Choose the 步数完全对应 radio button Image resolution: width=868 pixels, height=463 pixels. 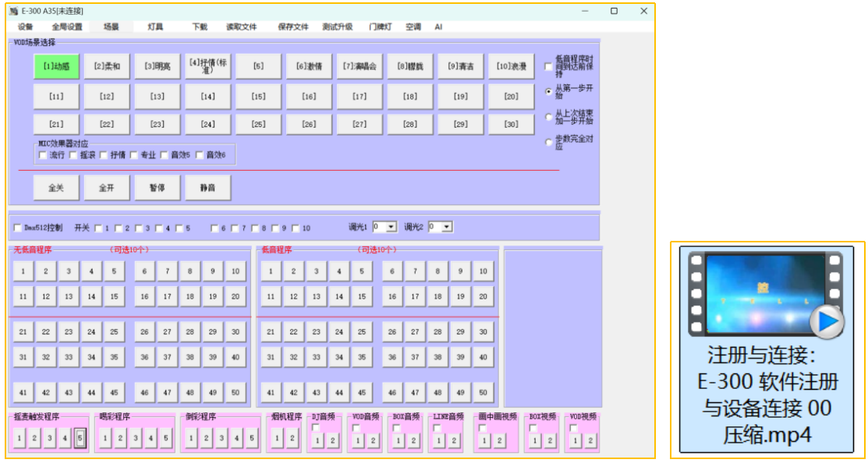point(548,143)
